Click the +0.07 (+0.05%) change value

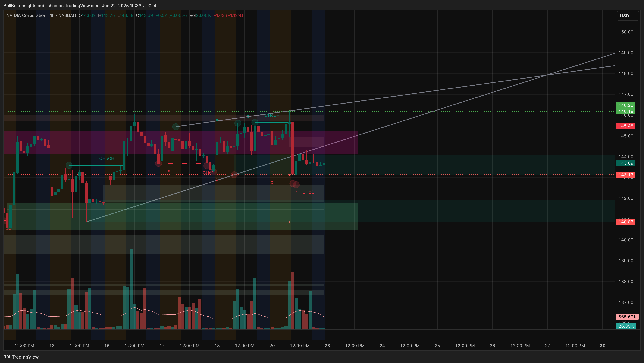tap(171, 15)
